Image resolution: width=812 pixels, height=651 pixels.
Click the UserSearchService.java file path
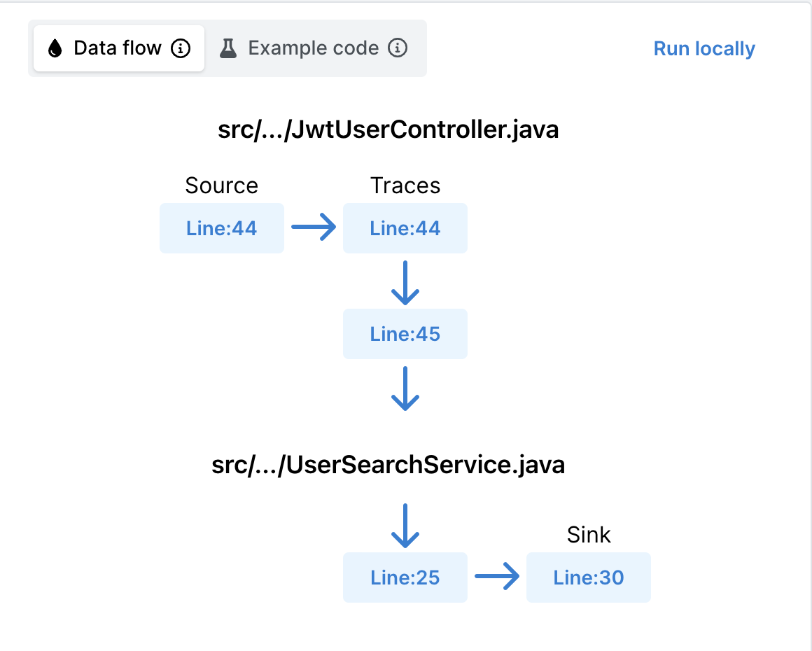(389, 463)
